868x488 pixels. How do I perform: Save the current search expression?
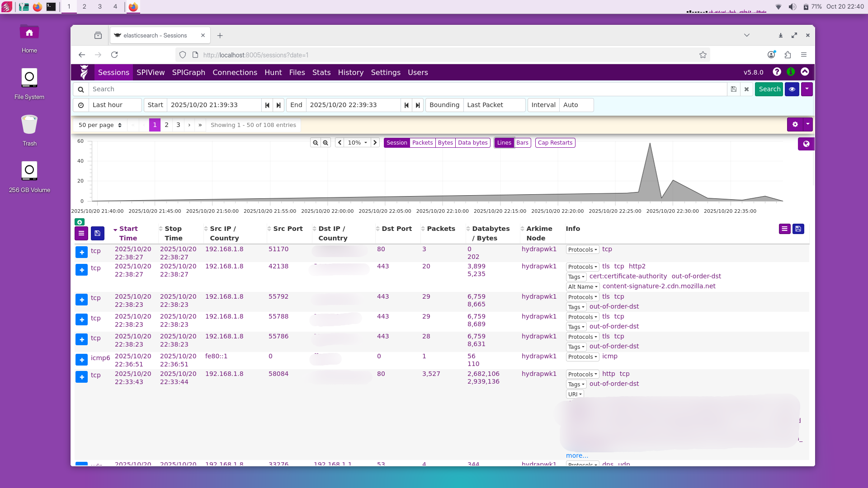(733, 89)
